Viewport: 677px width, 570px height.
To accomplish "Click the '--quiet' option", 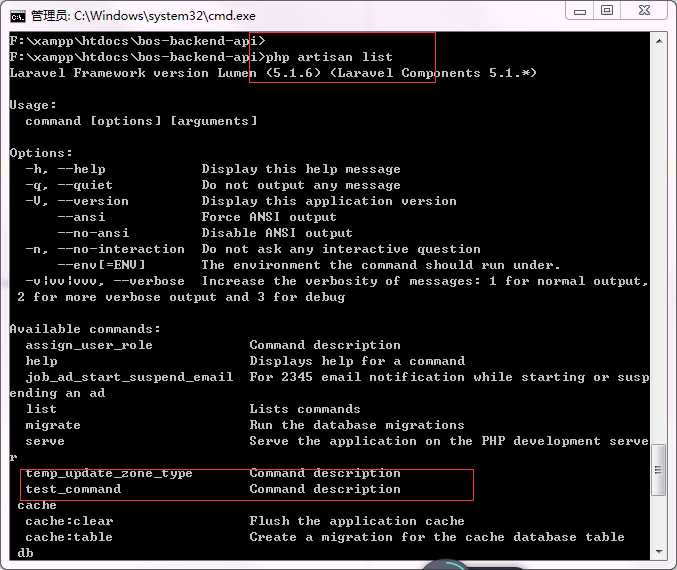I will click(85, 185).
